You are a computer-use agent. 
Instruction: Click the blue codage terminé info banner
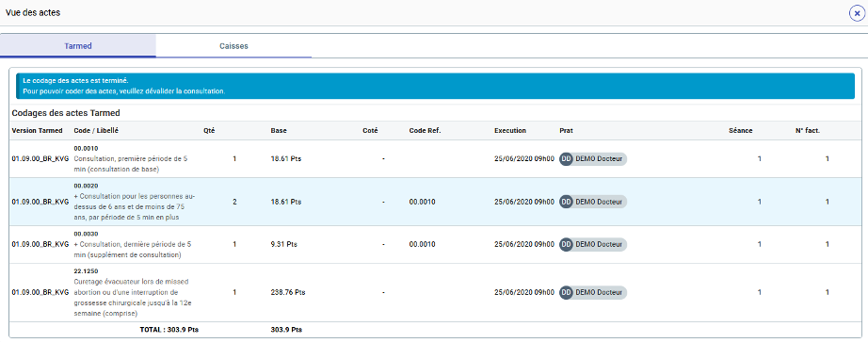click(435, 86)
